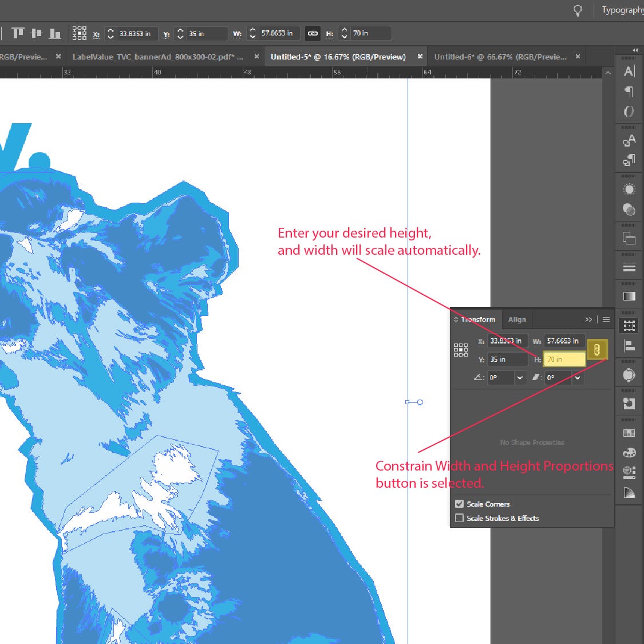Click the Y field in Transform panel
644x644 pixels.
[508, 359]
